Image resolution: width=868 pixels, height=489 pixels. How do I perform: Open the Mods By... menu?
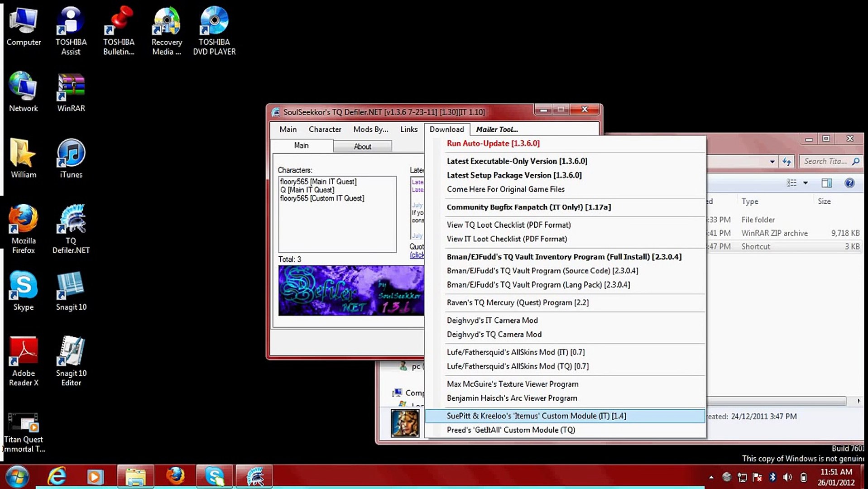coord(371,129)
